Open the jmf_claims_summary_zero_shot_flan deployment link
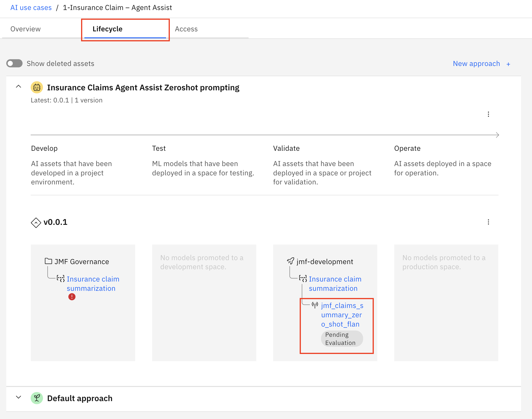Image resolution: width=532 pixels, height=419 pixels. coord(342,315)
